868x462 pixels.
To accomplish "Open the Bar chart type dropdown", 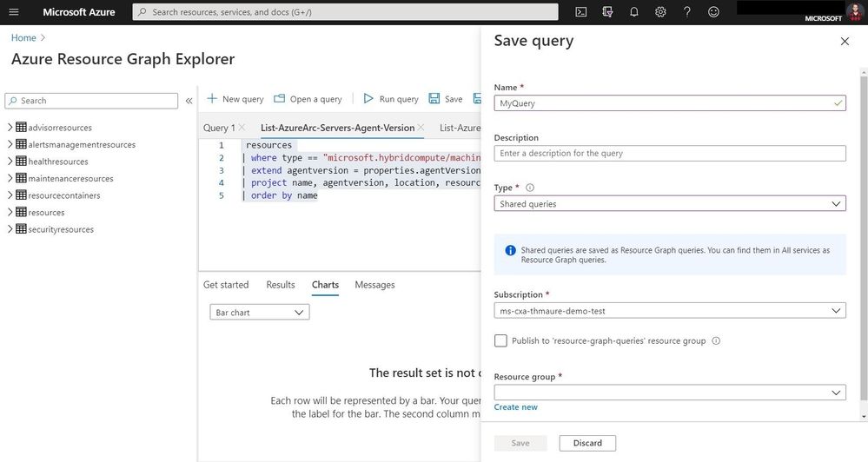I will [x=260, y=312].
